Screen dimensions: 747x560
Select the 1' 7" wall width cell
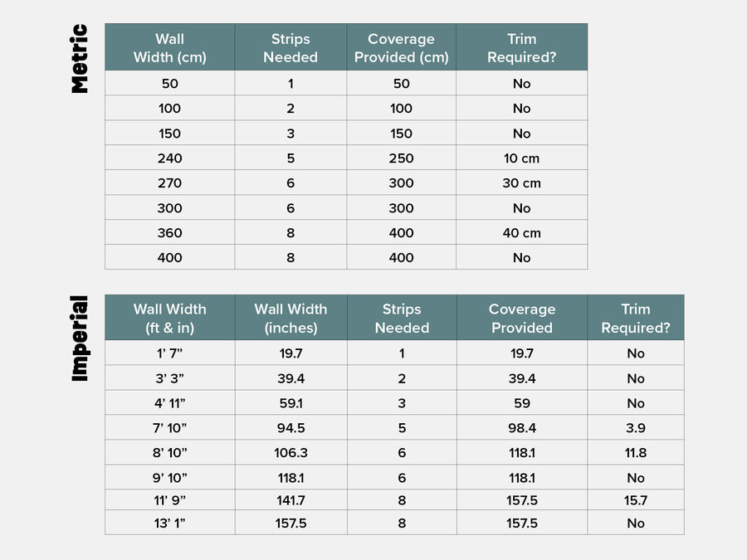(169, 353)
